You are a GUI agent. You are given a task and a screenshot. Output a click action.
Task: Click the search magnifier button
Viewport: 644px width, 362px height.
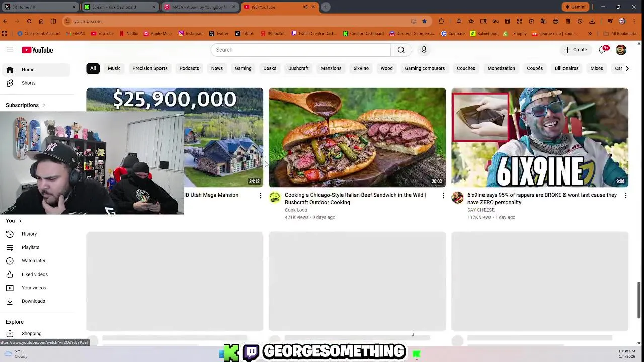pyautogui.click(x=401, y=50)
